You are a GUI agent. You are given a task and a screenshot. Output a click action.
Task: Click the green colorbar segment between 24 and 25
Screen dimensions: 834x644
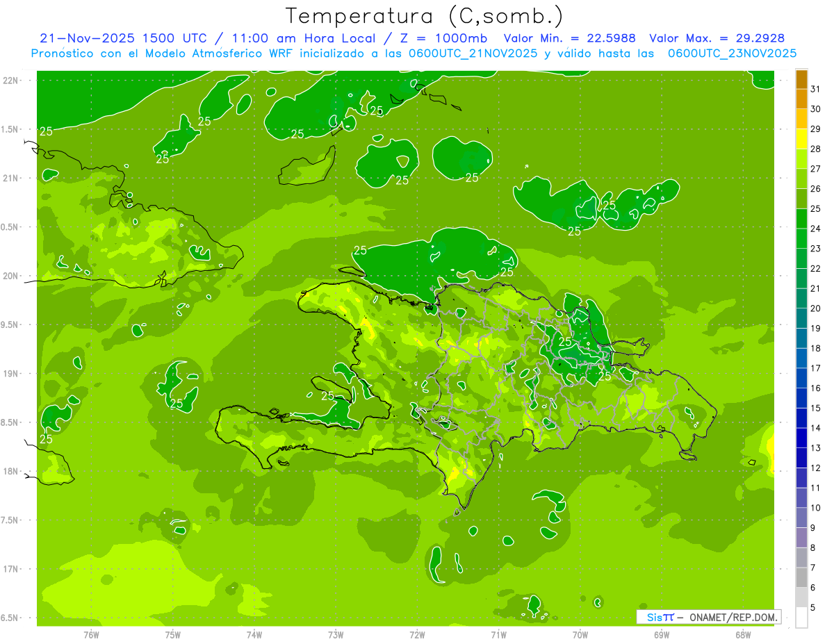click(801, 219)
